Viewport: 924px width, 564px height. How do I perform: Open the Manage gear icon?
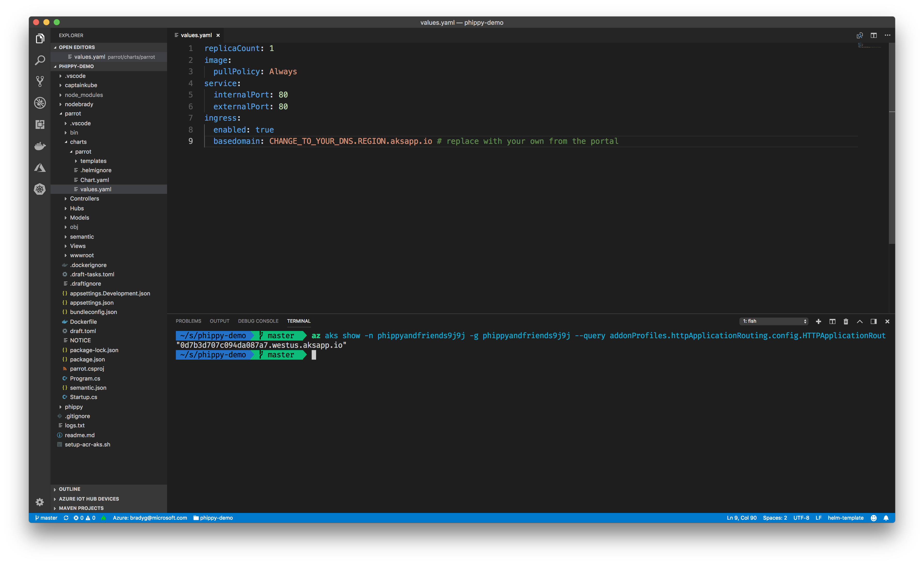click(40, 502)
